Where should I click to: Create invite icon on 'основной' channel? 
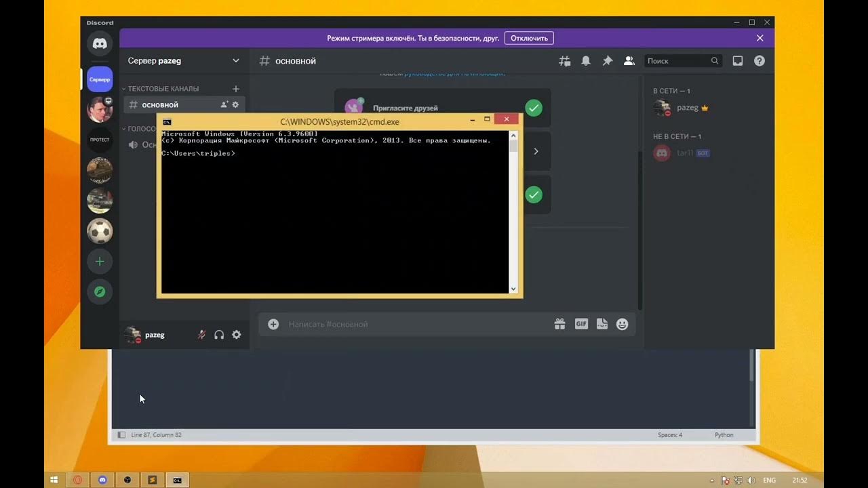point(224,105)
